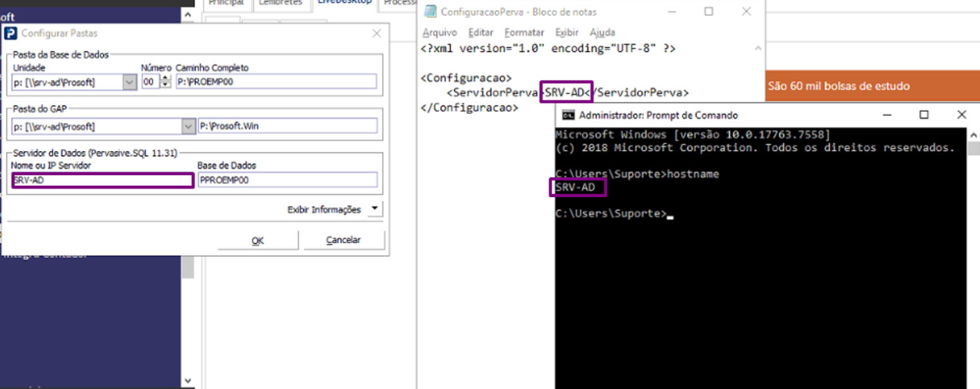The width and height of the screenshot is (980, 389).
Task: Close the ConfiguracaoPerva Notepad window
Action: click(747, 11)
